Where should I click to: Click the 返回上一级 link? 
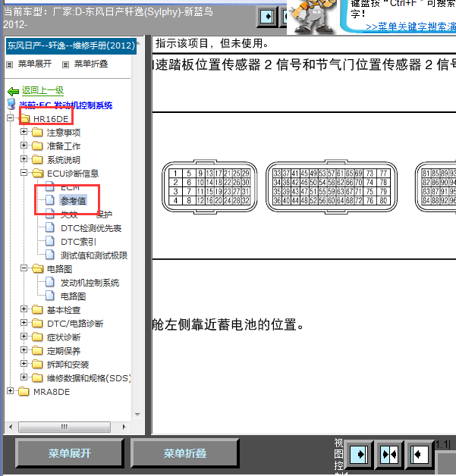click(42, 90)
